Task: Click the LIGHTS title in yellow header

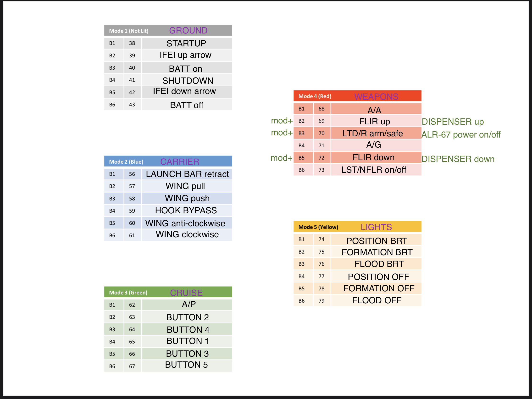Action: (x=376, y=227)
